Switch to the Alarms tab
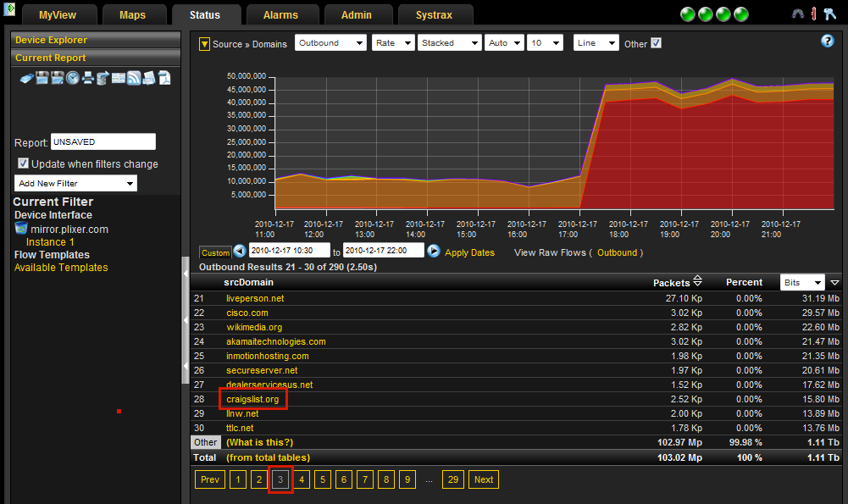The height and width of the screenshot is (504, 848). 282,15
